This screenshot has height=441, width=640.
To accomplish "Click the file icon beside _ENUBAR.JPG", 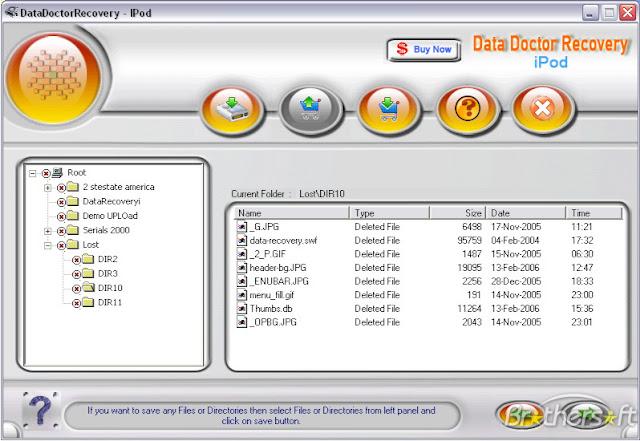I will tap(242, 281).
